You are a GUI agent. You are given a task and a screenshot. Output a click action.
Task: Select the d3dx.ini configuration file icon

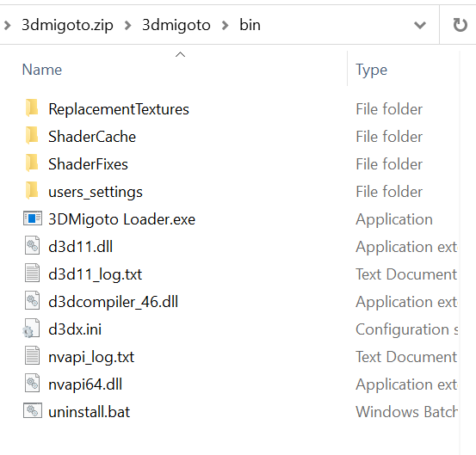pyautogui.click(x=31, y=329)
